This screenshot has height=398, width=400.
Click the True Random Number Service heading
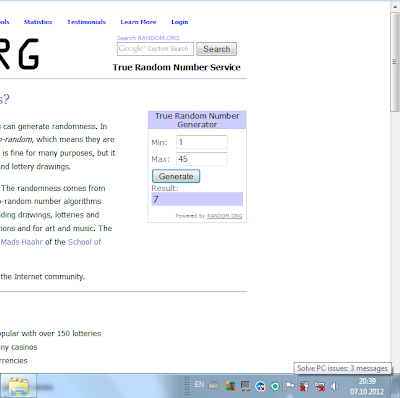point(177,67)
